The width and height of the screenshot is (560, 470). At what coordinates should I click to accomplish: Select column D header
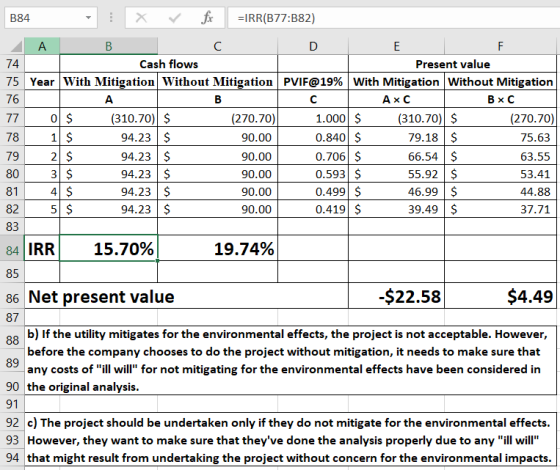pyautogui.click(x=313, y=46)
